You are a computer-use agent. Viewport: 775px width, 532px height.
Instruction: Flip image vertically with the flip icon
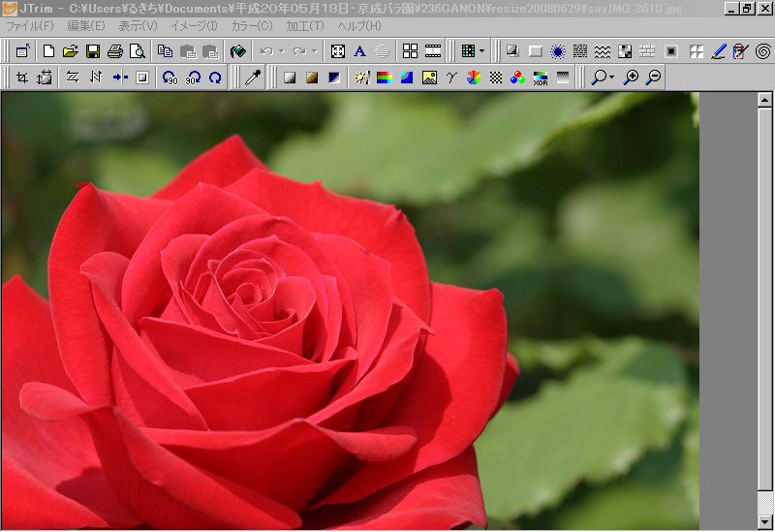click(x=96, y=78)
